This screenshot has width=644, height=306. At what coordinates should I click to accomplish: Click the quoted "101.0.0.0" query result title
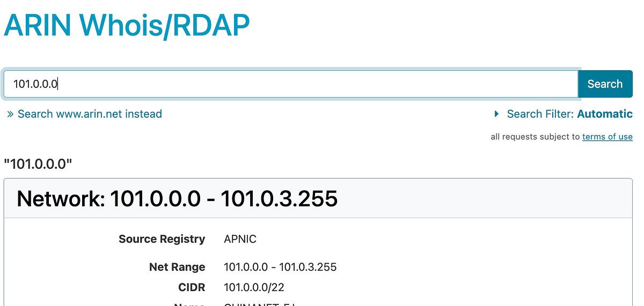tap(38, 163)
